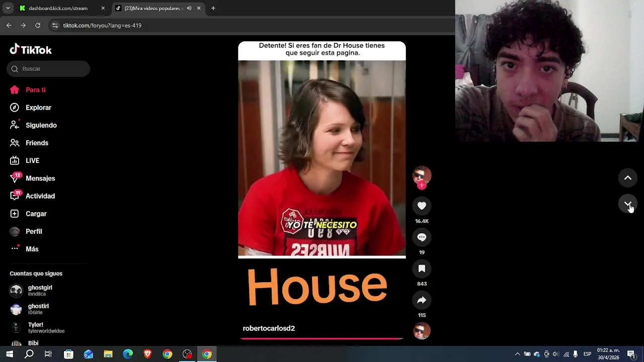View site information icon in address bar

[55, 25]
